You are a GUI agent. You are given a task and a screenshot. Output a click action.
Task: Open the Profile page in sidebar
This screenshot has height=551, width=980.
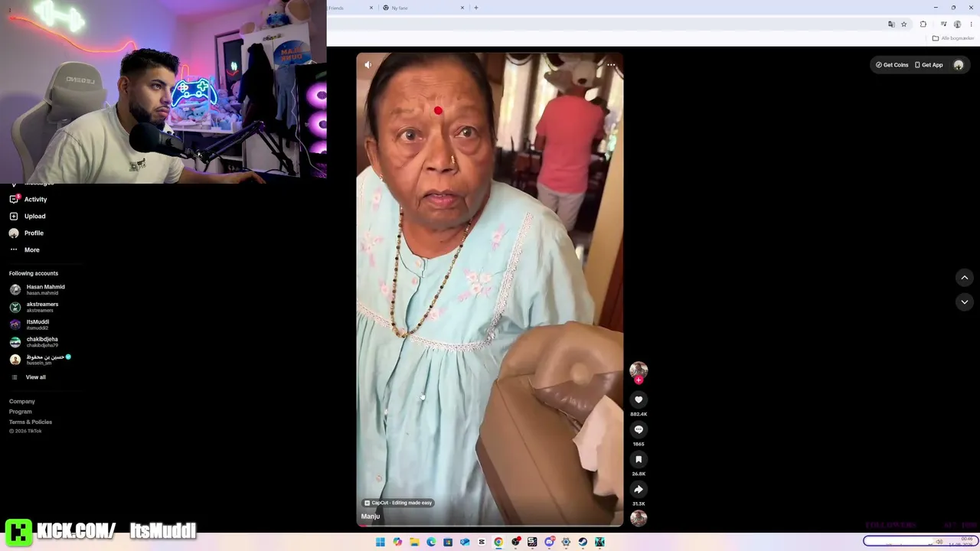point(27,233)
